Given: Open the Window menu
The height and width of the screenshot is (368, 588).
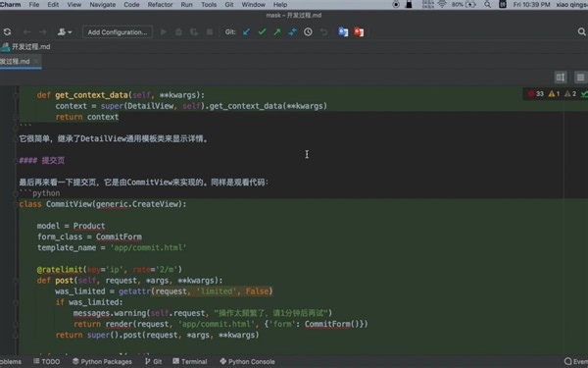Looking at the screenshot, I should point(253,5).
